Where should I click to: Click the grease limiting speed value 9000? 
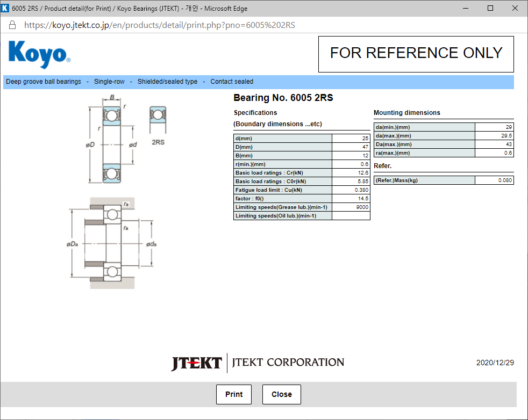(x=351, y=207)
